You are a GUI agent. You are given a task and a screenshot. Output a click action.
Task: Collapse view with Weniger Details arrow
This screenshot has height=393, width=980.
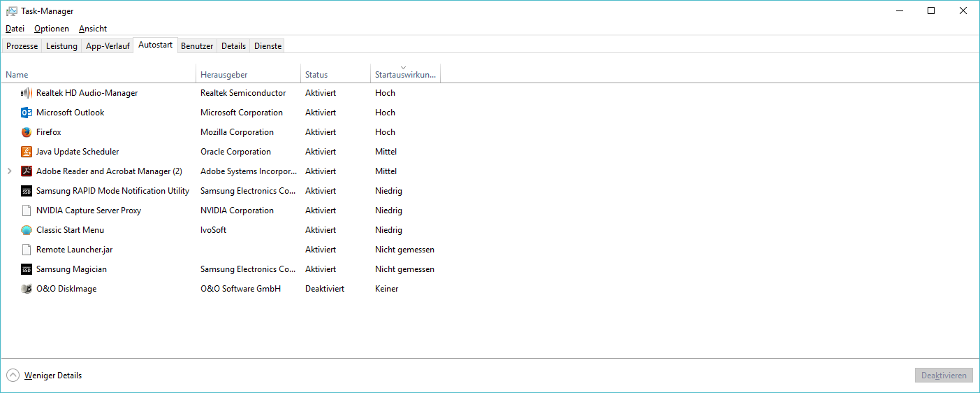13,376
